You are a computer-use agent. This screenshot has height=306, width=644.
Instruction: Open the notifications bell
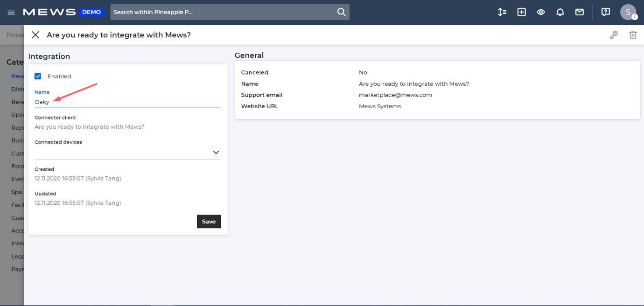(x=560, y=12)
